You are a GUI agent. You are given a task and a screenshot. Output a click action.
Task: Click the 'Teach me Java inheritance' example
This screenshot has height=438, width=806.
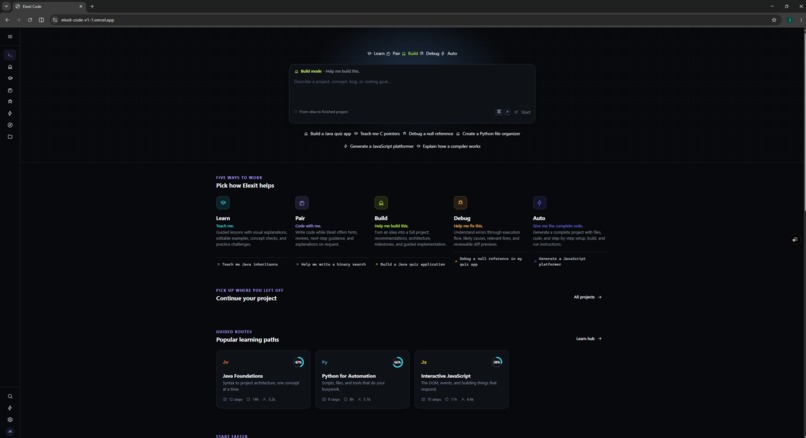tap(247, 264)
